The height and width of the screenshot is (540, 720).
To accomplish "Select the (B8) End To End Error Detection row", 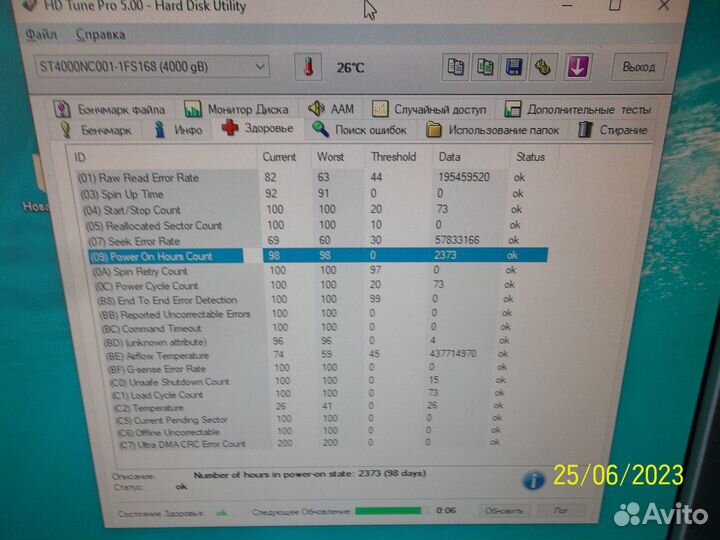I will pyautogui.click(x=307, y=300).
